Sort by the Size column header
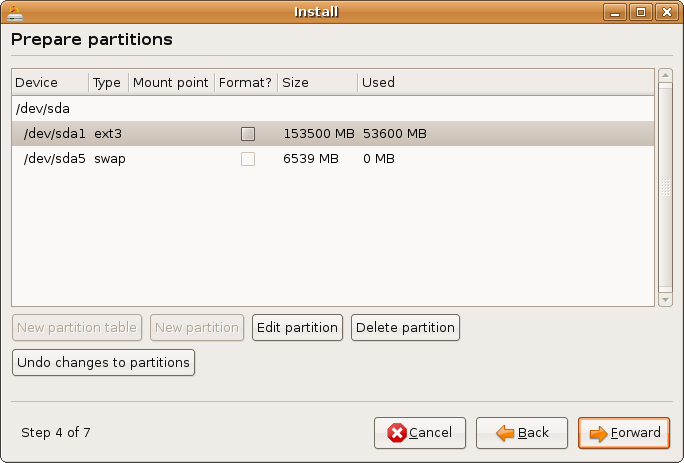 coord(316,82)
